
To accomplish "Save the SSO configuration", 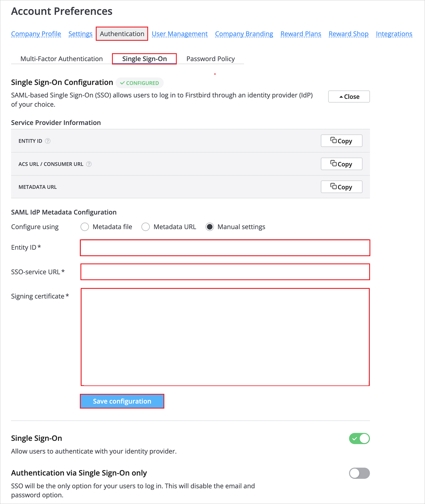I will pos(122,401).
